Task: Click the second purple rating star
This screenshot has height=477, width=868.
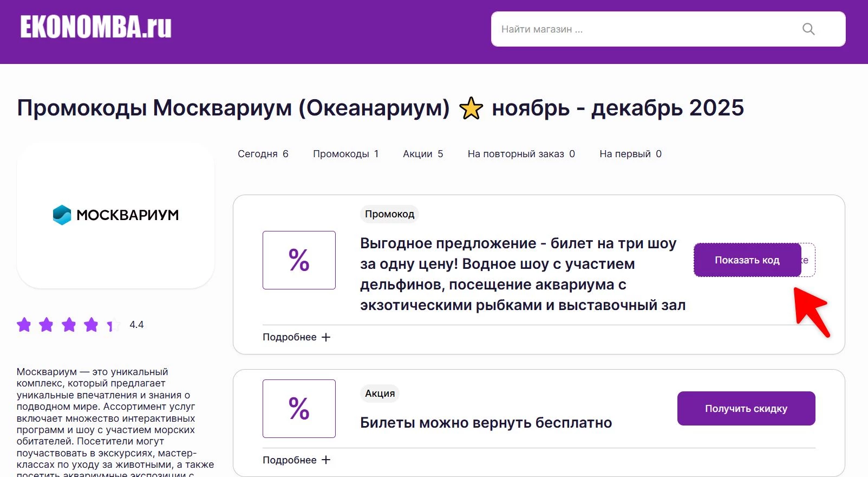Action: 47,325
